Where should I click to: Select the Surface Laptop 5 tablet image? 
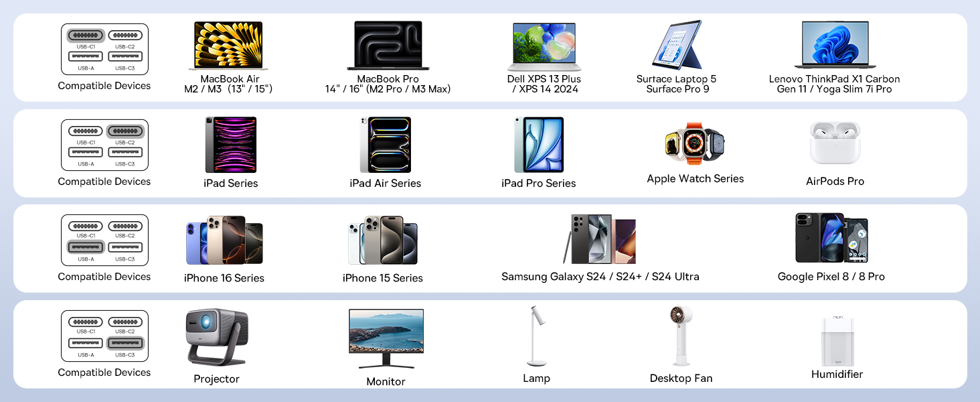pos(677,45)
